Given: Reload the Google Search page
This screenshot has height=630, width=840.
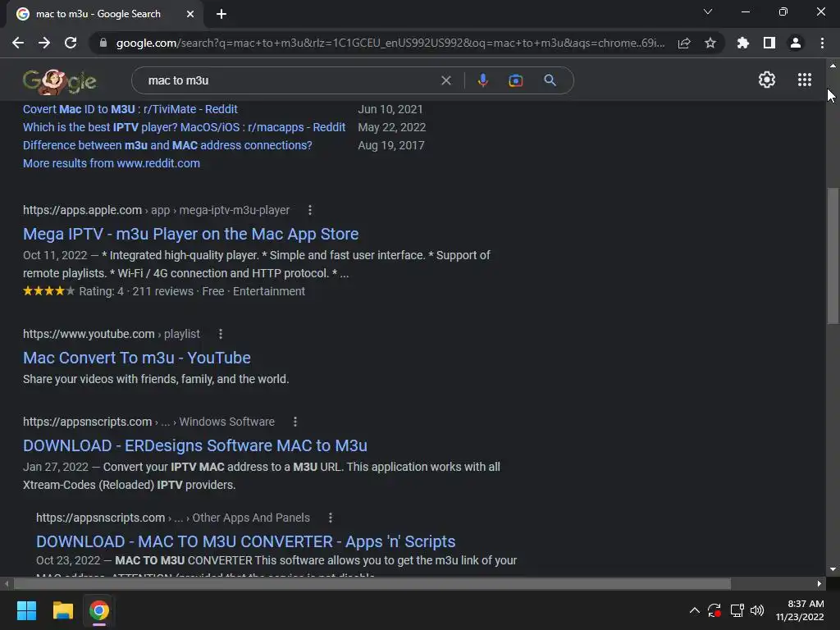Looking at the screenshot, I should [x=71, y=43].
